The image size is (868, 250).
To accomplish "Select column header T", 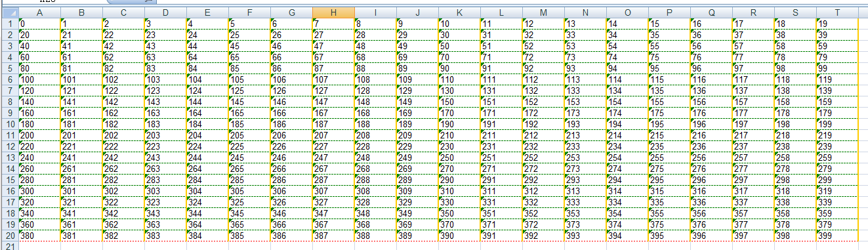I will pyautogui.click(x=837, y=12).
